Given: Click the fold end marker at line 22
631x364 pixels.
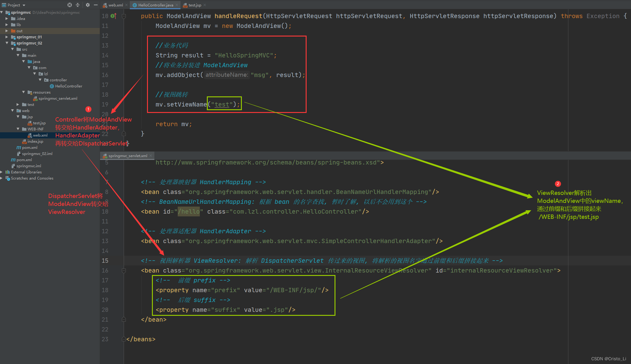Looking at the screenshot, I should [124, 134].
